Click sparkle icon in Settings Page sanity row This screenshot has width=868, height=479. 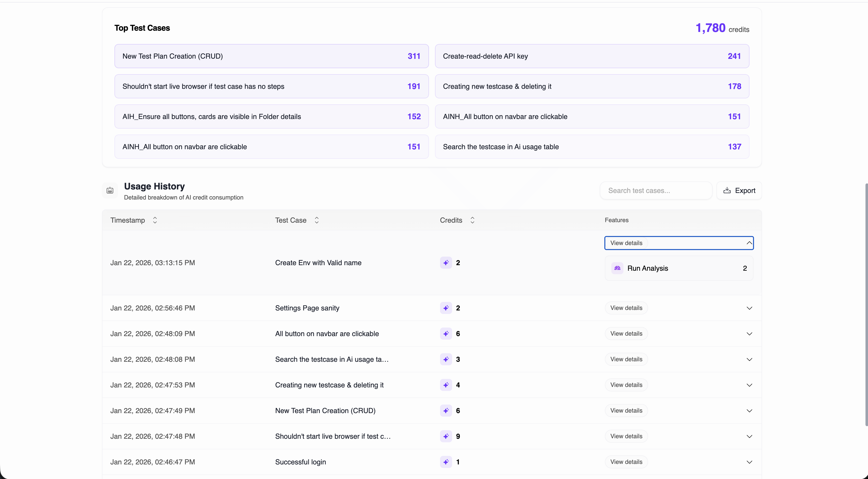click(x=446, y=308)
